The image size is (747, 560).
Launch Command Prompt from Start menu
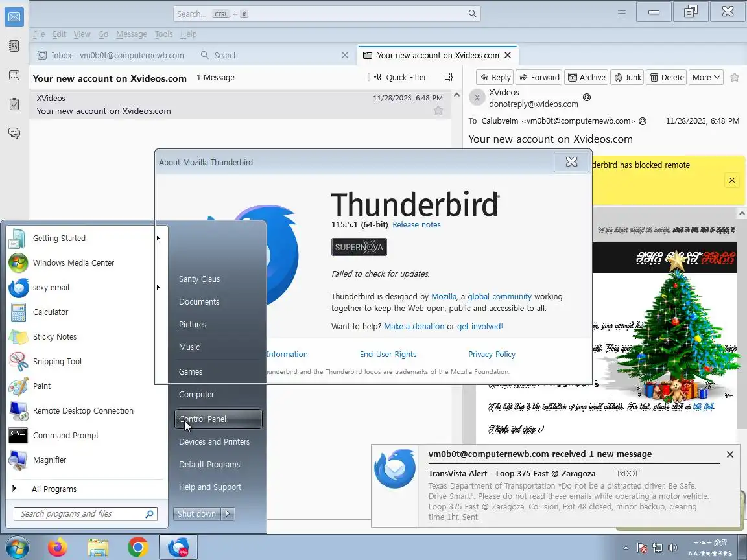tap(86, 436)
